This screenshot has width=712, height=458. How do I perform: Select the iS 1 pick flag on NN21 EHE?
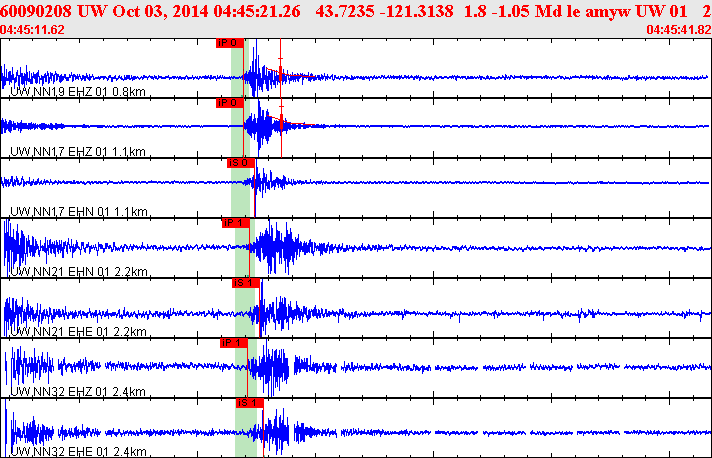click(x=246, y=283)
